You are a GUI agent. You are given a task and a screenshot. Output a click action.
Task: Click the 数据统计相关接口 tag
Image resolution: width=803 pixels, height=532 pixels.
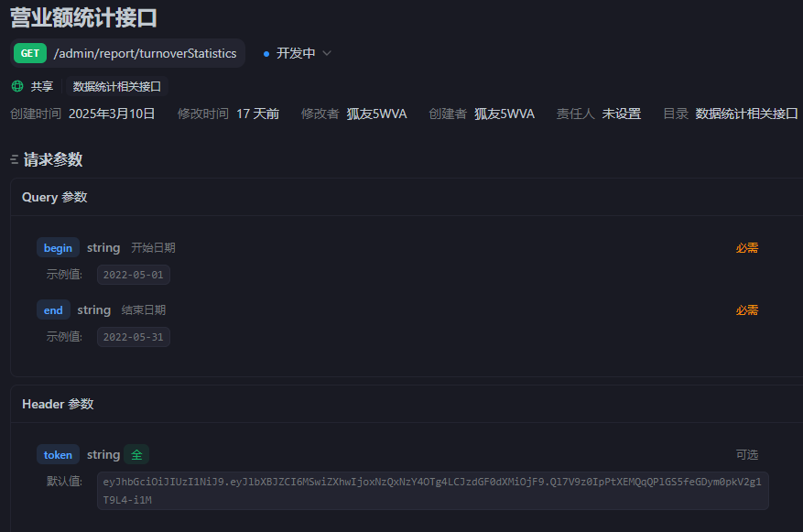pos(117,87)
